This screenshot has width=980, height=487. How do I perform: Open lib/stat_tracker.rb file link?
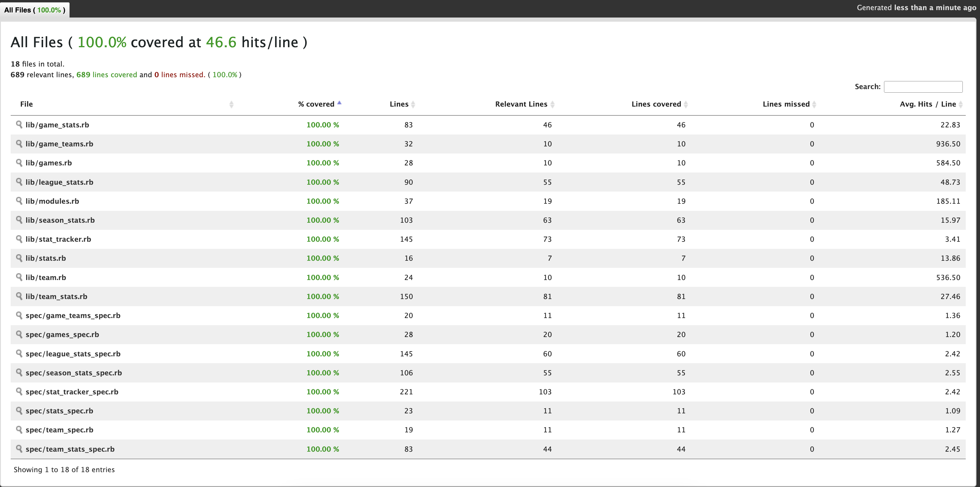click(58, 239)
